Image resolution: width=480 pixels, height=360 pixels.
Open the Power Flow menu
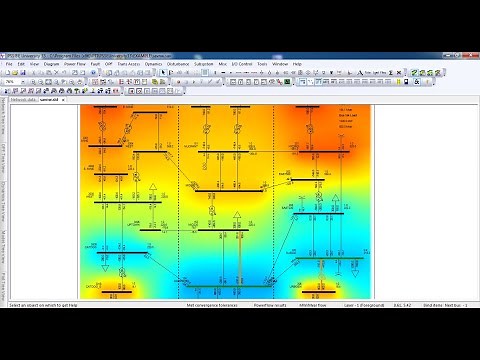click(x=75, y=64)
